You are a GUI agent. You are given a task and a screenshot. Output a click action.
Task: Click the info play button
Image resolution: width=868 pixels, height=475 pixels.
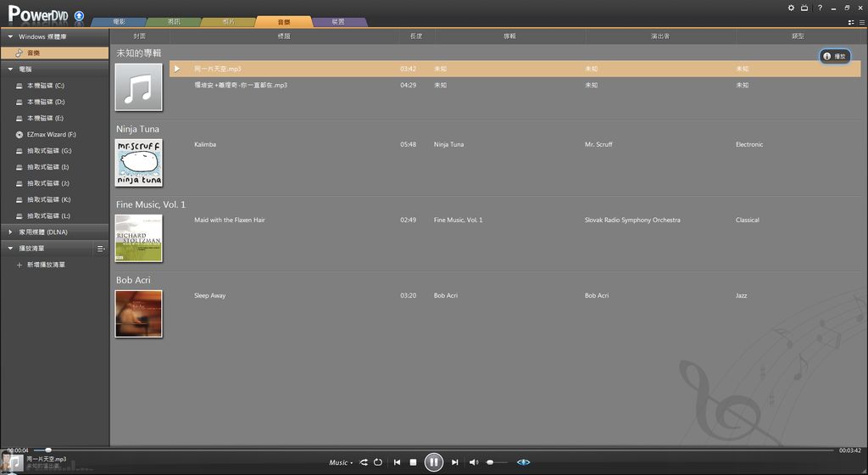pyautogui.click(x=835, y=56)
